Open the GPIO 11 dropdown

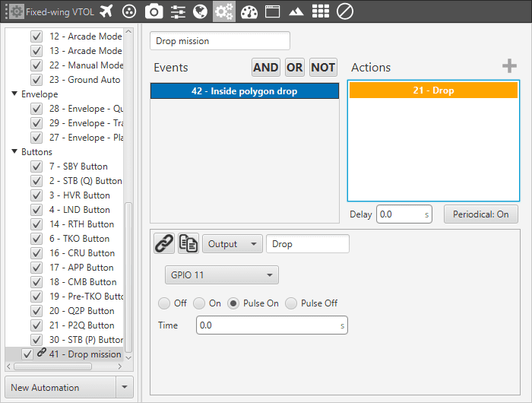coord(221,274)
